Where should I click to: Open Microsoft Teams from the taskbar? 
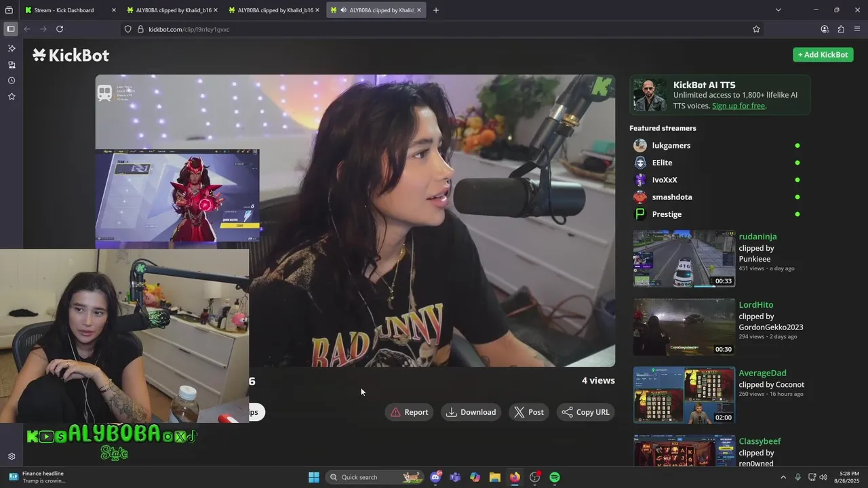tap(455, 477)
